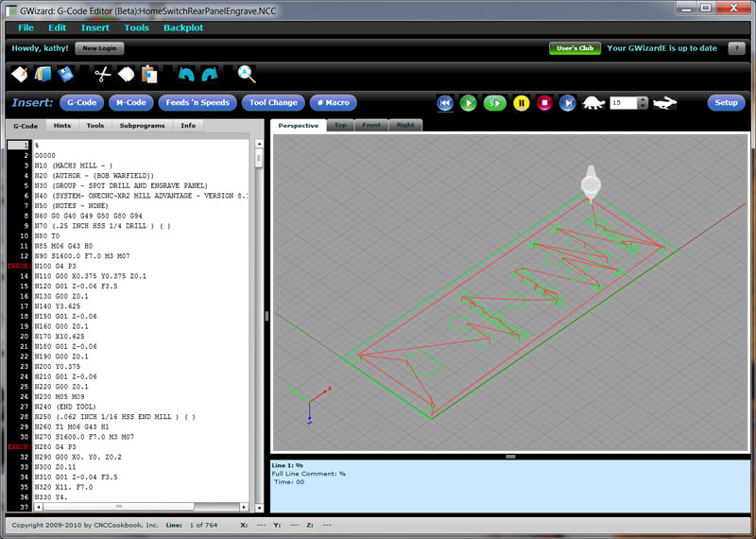Rewind simulation to the start
Viewport: 756px width, 539px height.
coord(444,103)
